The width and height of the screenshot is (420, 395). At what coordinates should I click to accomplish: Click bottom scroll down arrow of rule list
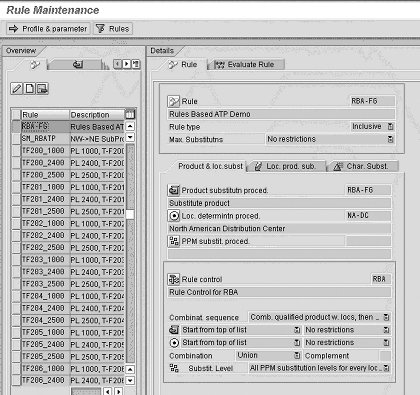coord(130,380)
